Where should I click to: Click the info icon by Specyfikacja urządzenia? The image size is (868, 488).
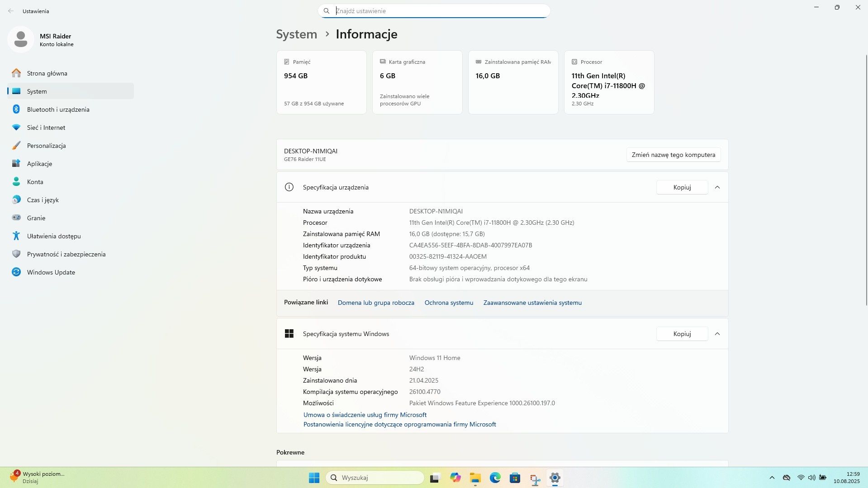tap(289, 187)
